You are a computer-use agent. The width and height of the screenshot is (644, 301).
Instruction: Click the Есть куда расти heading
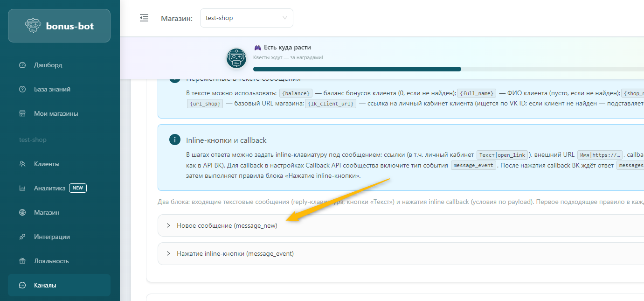coord(287,47)
